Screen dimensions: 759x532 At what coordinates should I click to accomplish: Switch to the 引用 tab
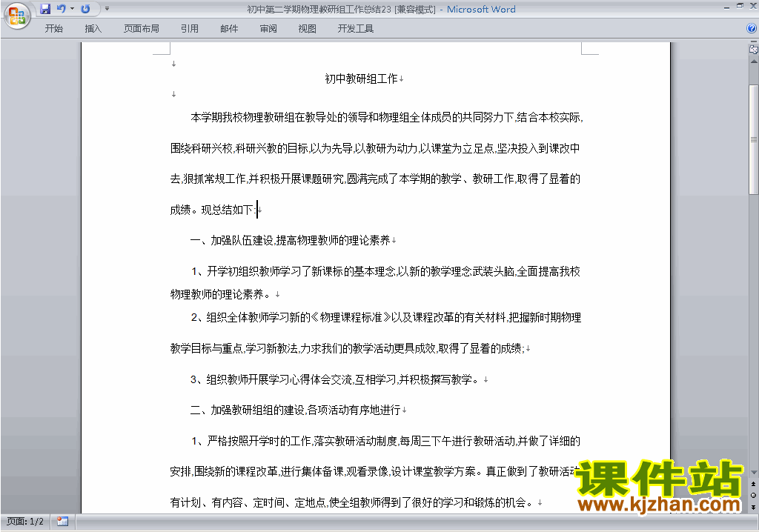pyautogui.click(x=189, y=29)
